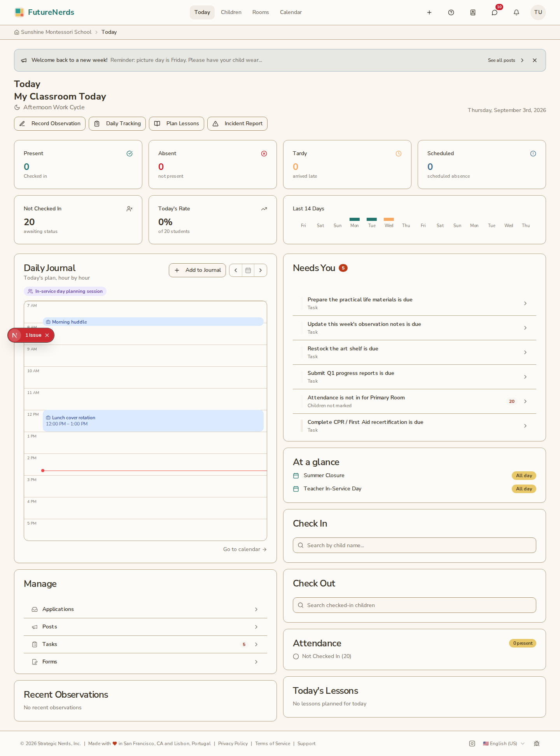Open the Calendar tab
Viewport: 560px width, 756px height.
[291, 12]
